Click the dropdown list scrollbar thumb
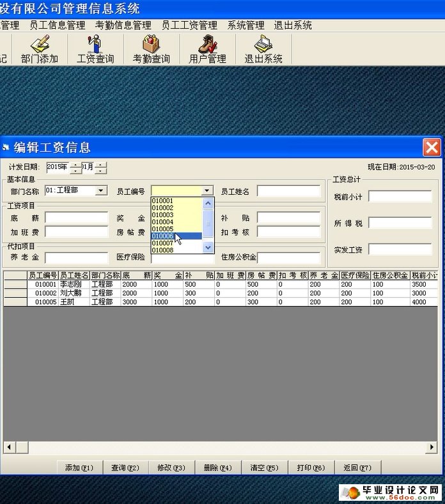The height and width of the screenshot is (504, 445). [x=208, y=224]
